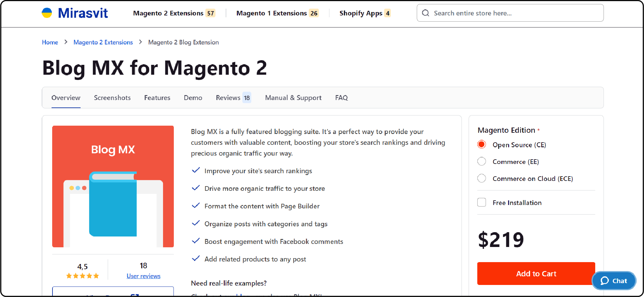Go to the Home breadcrumb

tap(50, 42)
